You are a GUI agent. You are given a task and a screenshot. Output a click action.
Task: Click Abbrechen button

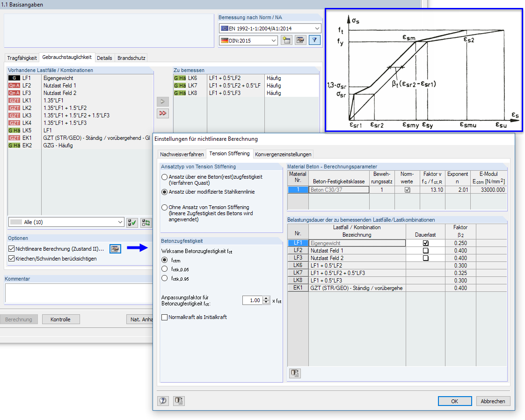[493, 401]
